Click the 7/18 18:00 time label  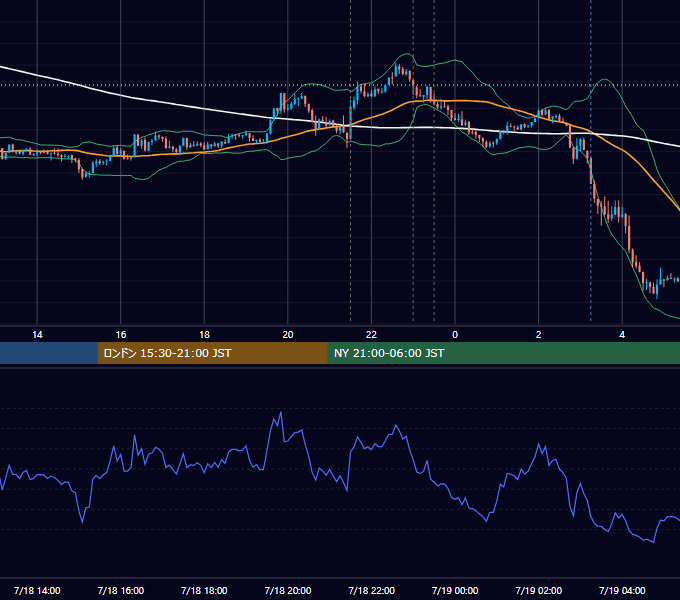[204, 590]
